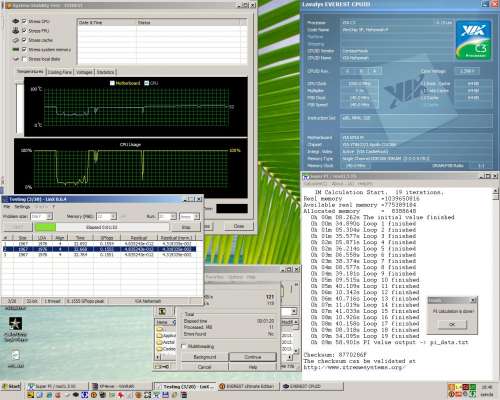Open the Problem size dropdown in LinX

point(50,216)
